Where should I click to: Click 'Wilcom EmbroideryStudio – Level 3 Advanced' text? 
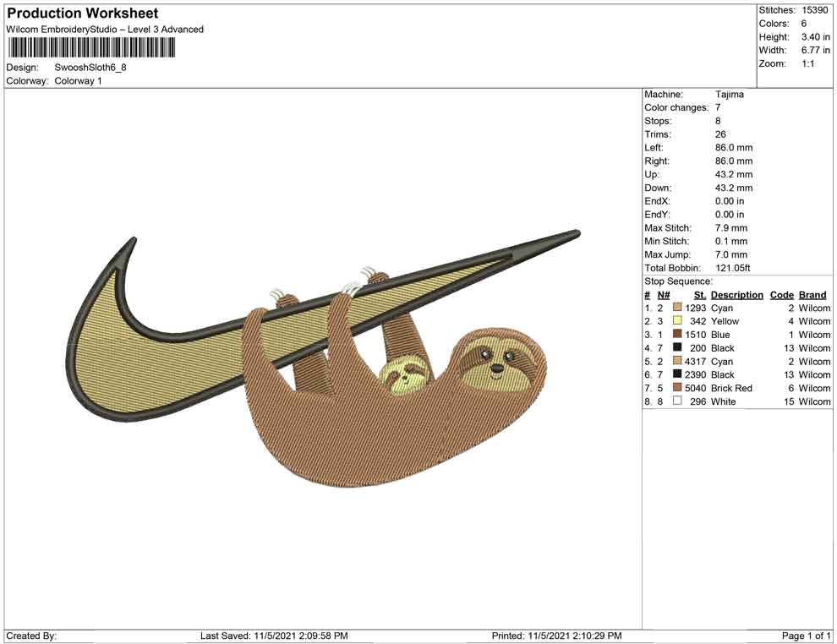coord(105,30)
